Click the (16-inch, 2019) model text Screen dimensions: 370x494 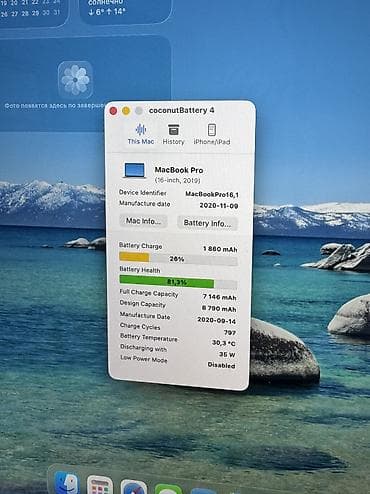click(x=177, y=180)
